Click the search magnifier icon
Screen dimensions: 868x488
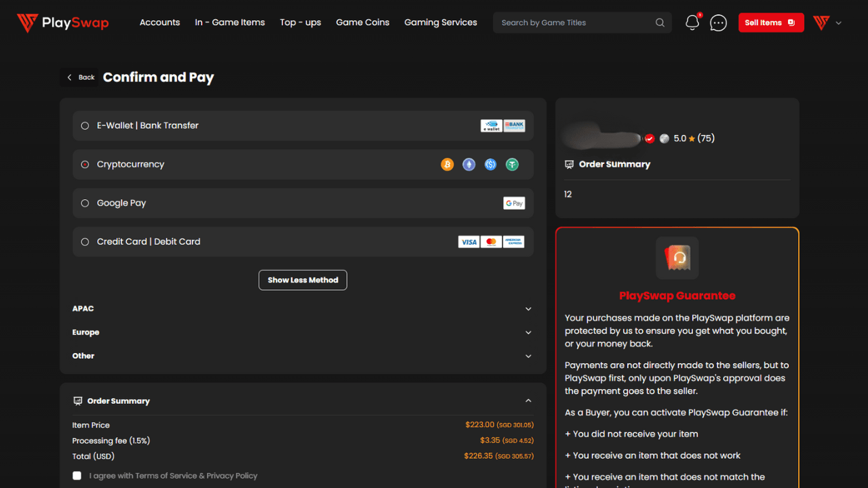pos(660,22)
